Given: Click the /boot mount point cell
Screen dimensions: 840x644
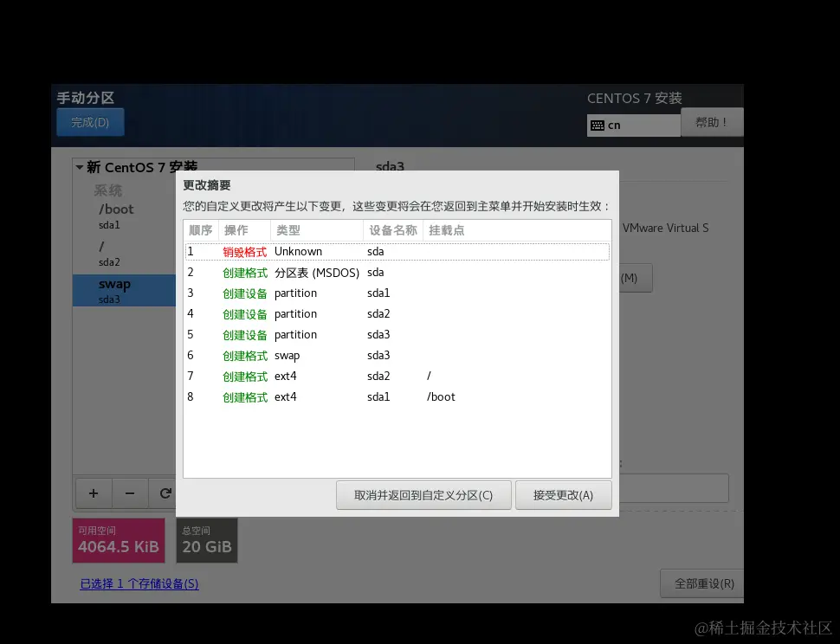Looking at the screenshot, I should point(441,397).
